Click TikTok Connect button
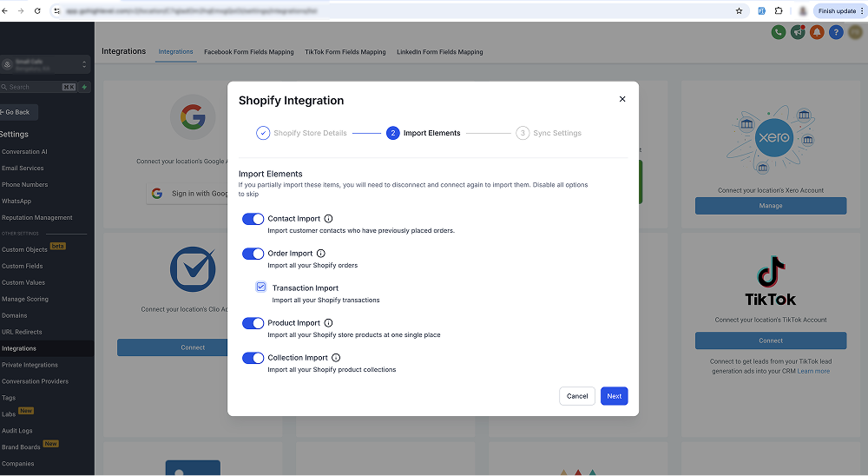Screen dimensions: 868x476 coord(771,340)
